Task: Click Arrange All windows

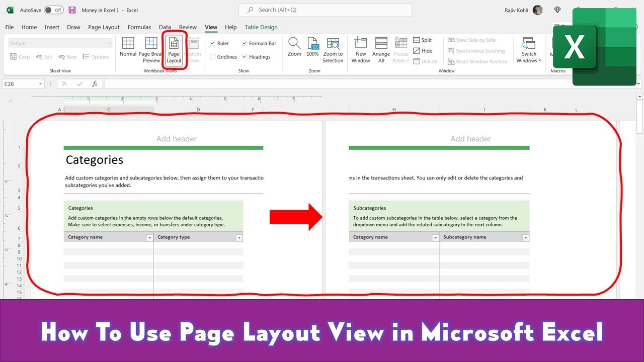Action: point(381,50)
